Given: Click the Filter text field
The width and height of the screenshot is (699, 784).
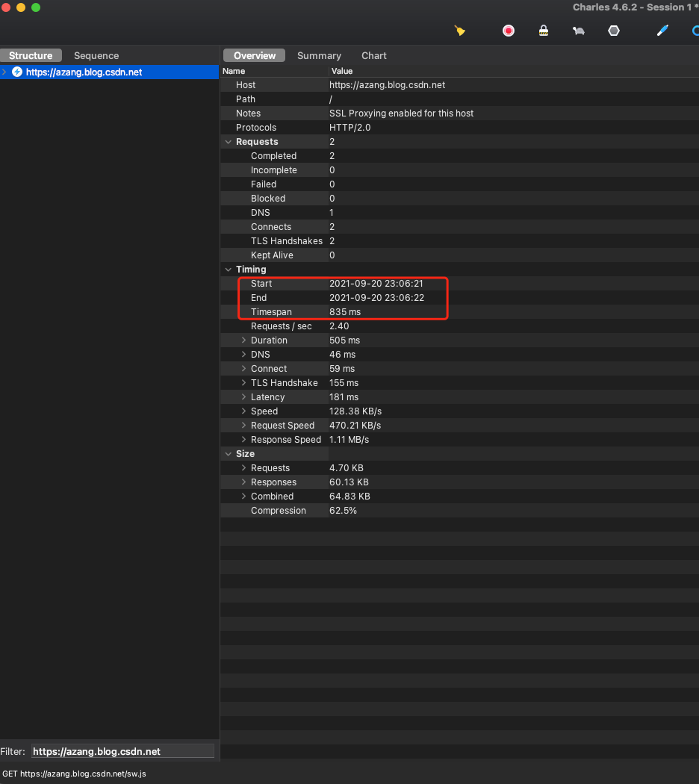Looking at the screenshot, I should pos(123,751).
